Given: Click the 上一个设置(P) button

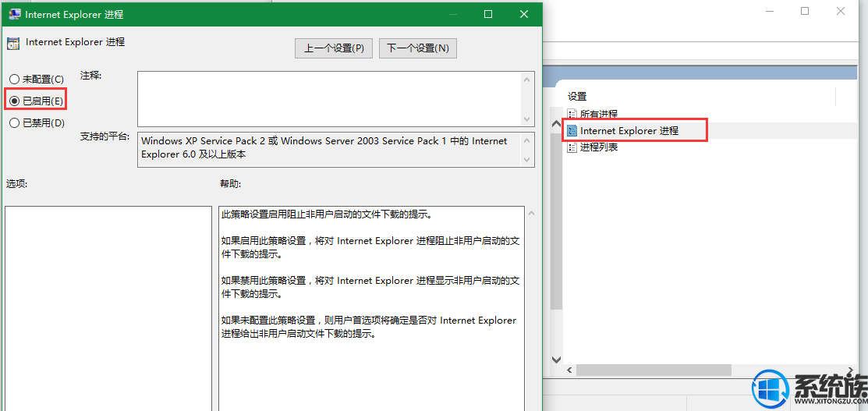Looking at the screenshot, I should tap(333, 48).
